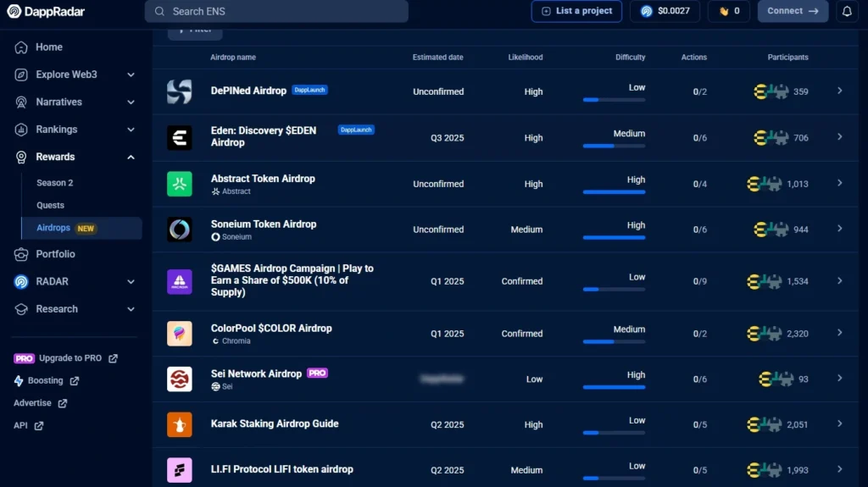Click the Eden Discovery difficulty bar
The image size is (868, 487).
[614, 146]
